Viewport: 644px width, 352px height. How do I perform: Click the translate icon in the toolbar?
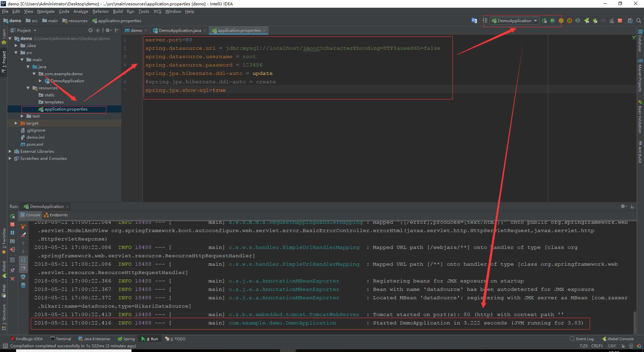[474, 21]
